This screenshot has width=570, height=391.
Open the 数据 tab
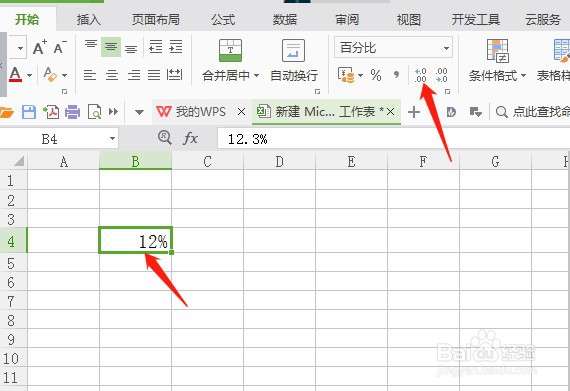[285, 20]
